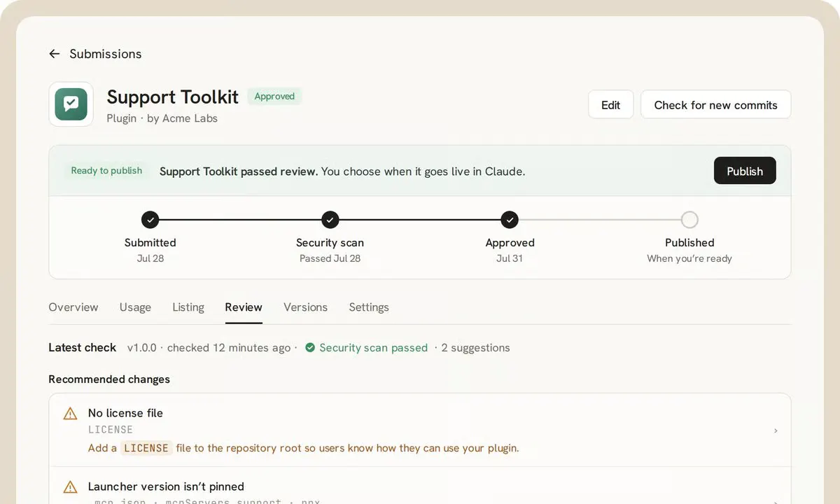Click the empty Published step circle
Viewport: 840px width, 504px height.
tap(689, 220)
